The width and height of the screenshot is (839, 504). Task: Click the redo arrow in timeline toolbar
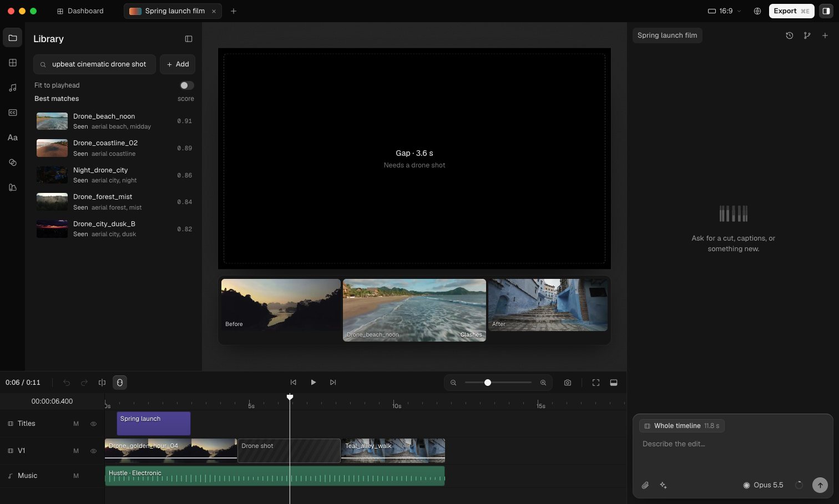coord(84,383)
